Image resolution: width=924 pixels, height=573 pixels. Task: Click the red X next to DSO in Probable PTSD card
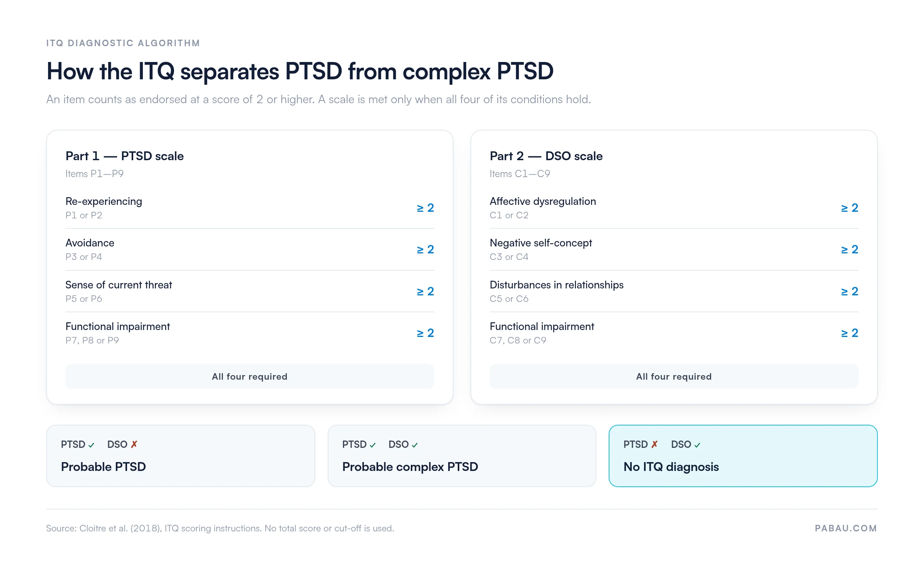coord(134,444)
